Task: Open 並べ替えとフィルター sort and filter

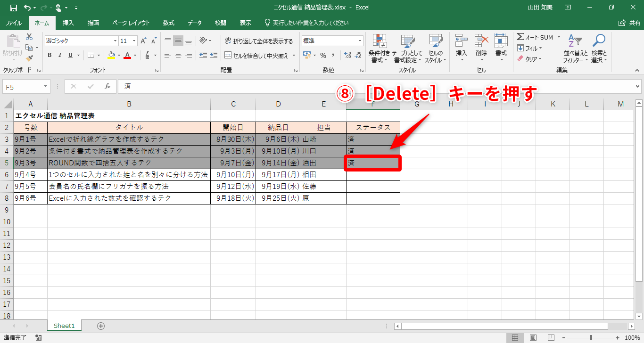Action: tap(576, 49)
